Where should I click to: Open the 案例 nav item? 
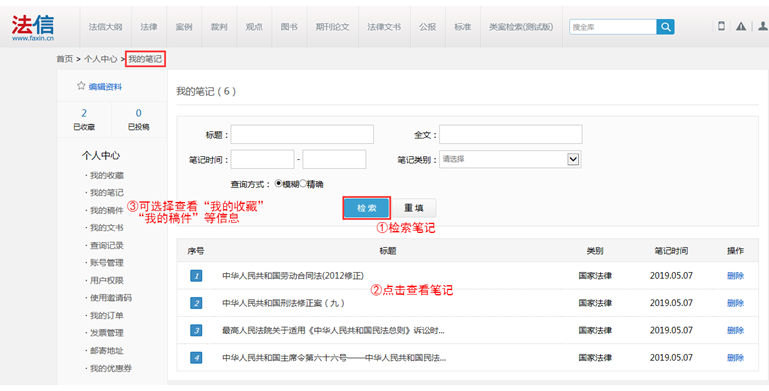tap(184, 27)
